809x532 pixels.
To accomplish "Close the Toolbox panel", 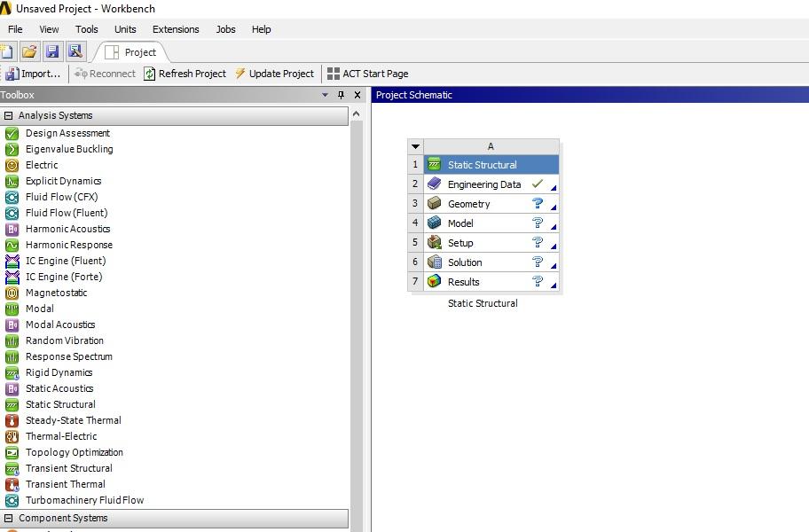I will click(x=357, y=95).
